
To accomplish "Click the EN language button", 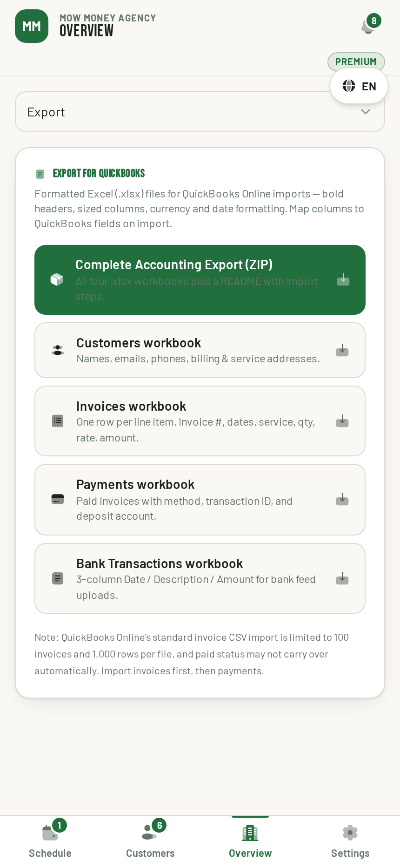I will click(359, 86).
